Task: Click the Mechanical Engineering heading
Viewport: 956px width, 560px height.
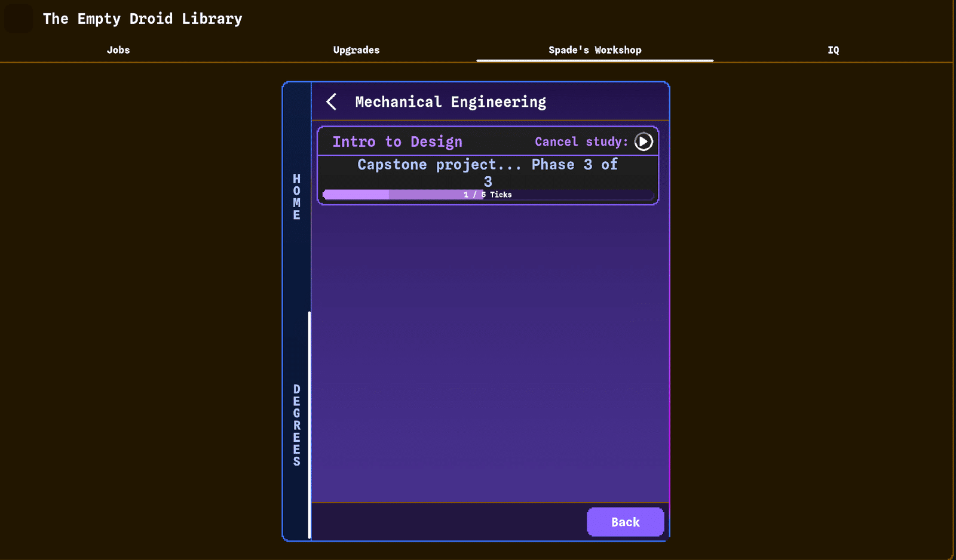Action: 451,102
